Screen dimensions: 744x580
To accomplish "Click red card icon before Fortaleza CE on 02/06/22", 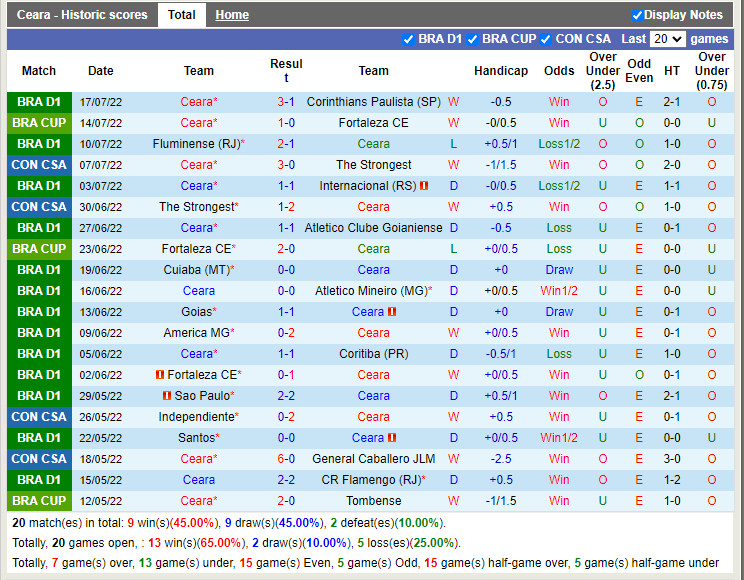I will [x=159, y=375].
